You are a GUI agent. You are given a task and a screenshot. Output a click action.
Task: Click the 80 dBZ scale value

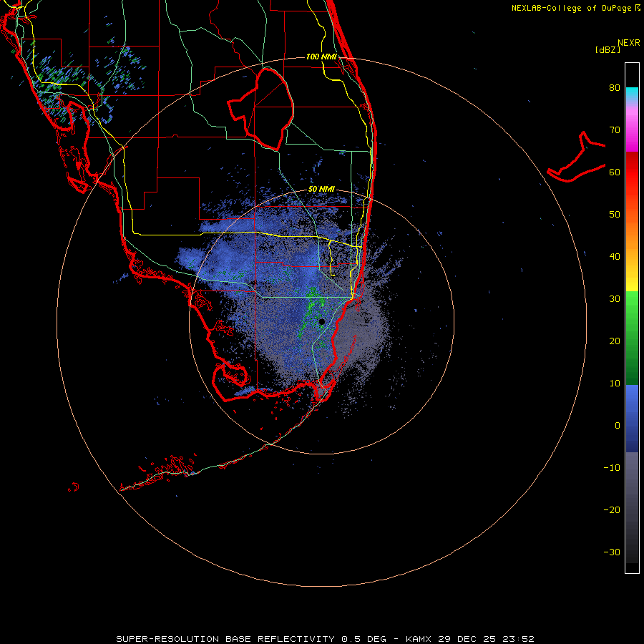[615, 87]
